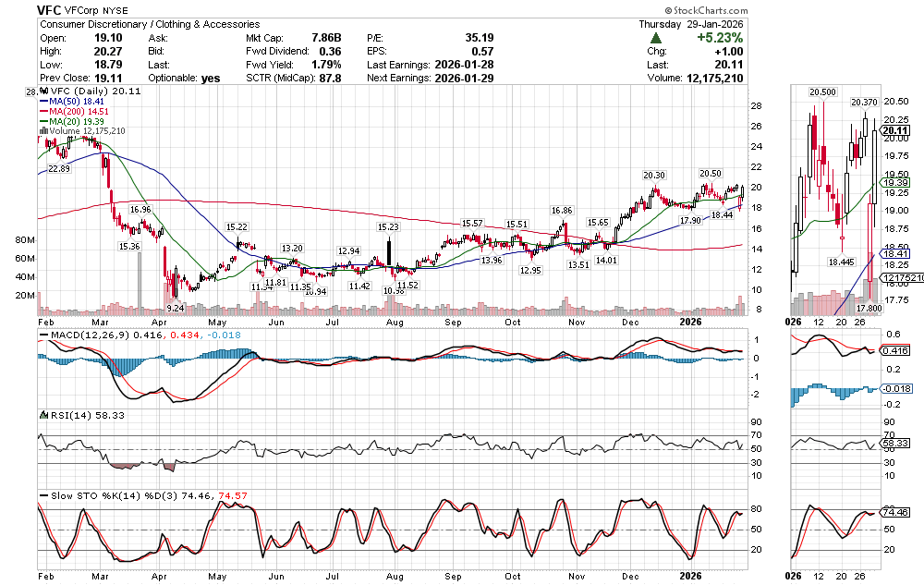The height and width of the screenshot is (585, 924).
Task: Click the 20.11 last price tag on zoom panel
Action: [x=892, y=131]
